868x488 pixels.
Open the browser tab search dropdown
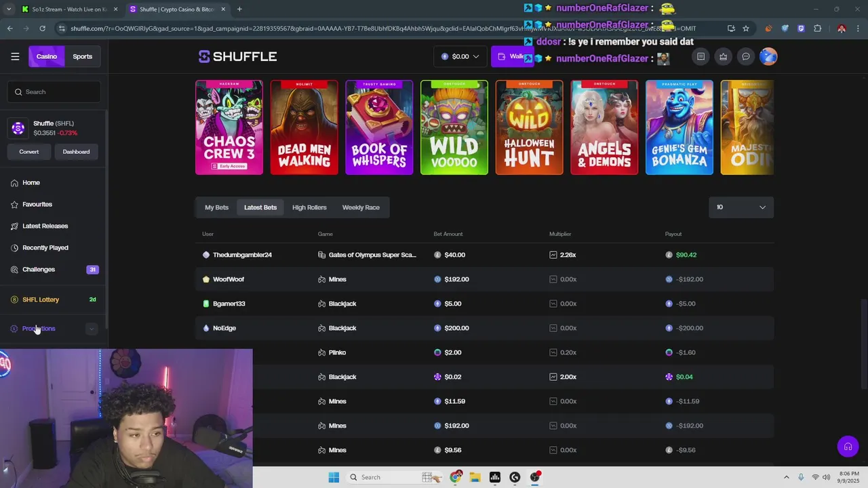[9, 9]
